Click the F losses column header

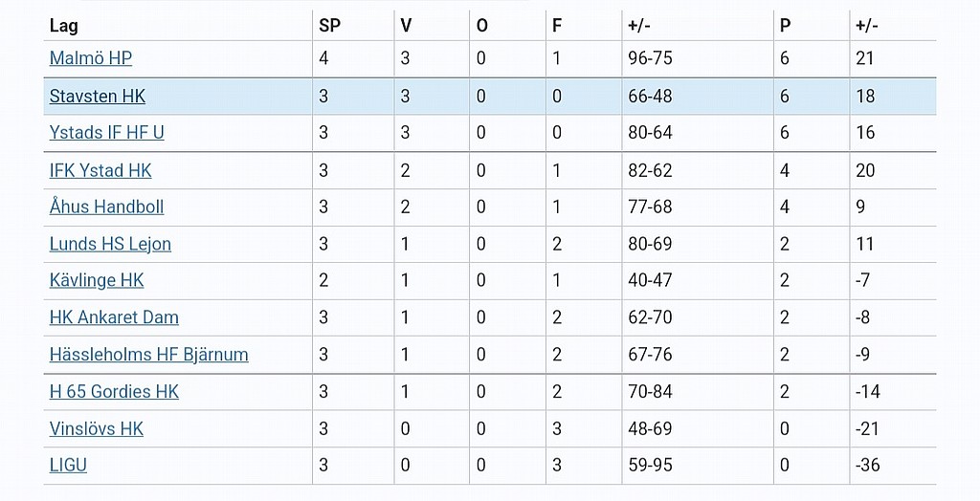tap(557, 26)
